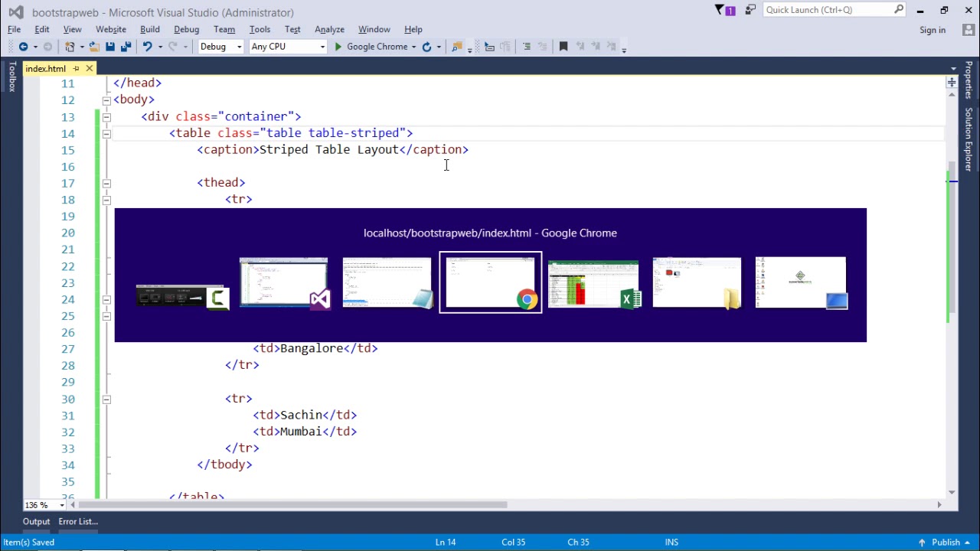Open the Edit menu
This screenshot has height=551, width=980.
[42, 29]
